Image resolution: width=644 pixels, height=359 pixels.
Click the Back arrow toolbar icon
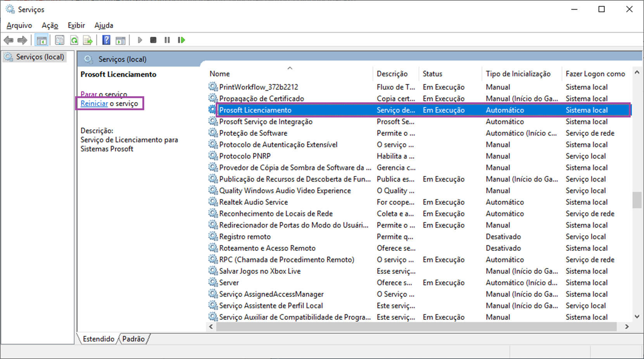click(x=9, y=40)
